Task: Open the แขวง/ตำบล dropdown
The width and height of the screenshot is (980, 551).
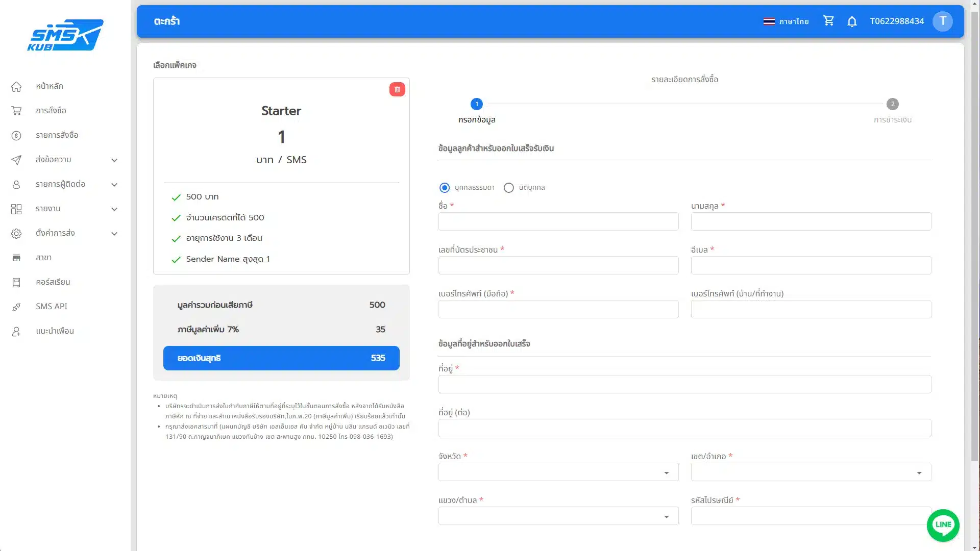Action: [558, 516]
